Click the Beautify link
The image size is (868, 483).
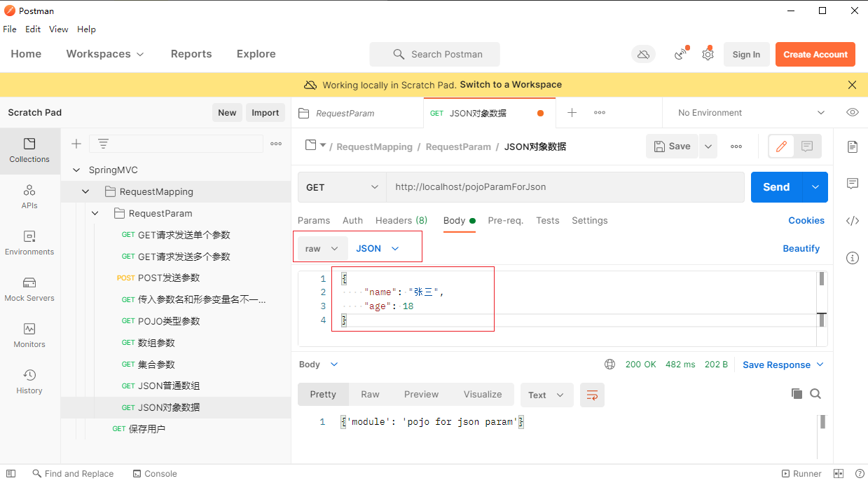click(801, 249)
